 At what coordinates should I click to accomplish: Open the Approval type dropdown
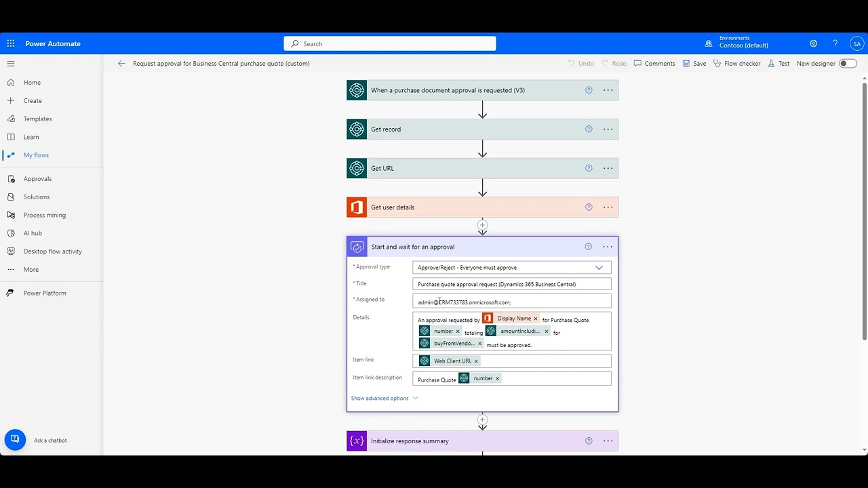pyautogui.click(x=511, y=267)
